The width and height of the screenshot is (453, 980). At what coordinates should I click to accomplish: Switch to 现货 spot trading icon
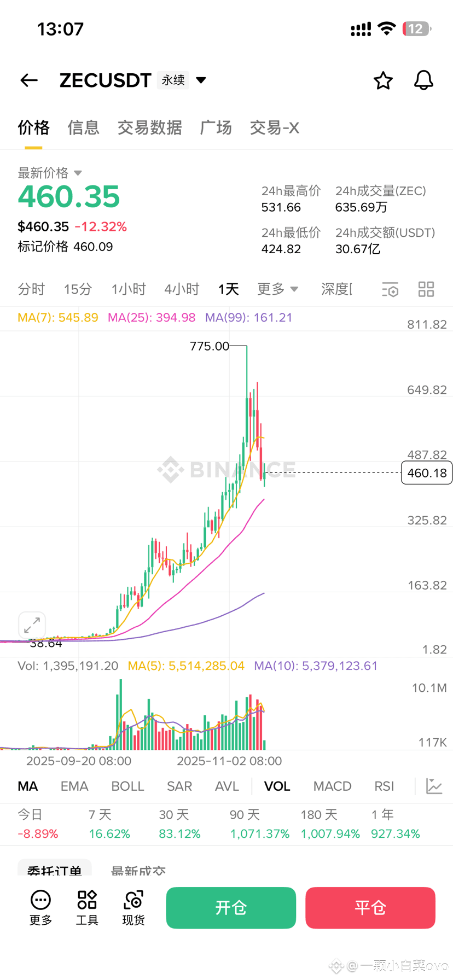pos(133,900)
